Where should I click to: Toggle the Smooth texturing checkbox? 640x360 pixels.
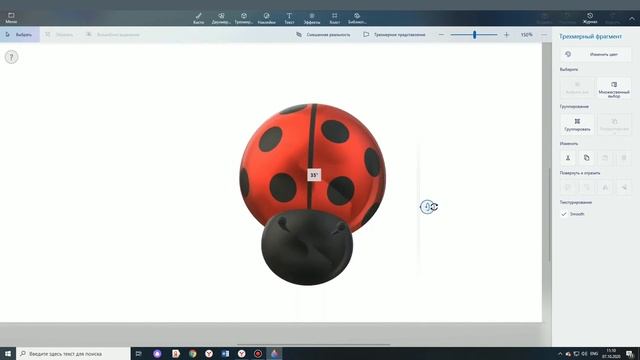click(564, 214)
